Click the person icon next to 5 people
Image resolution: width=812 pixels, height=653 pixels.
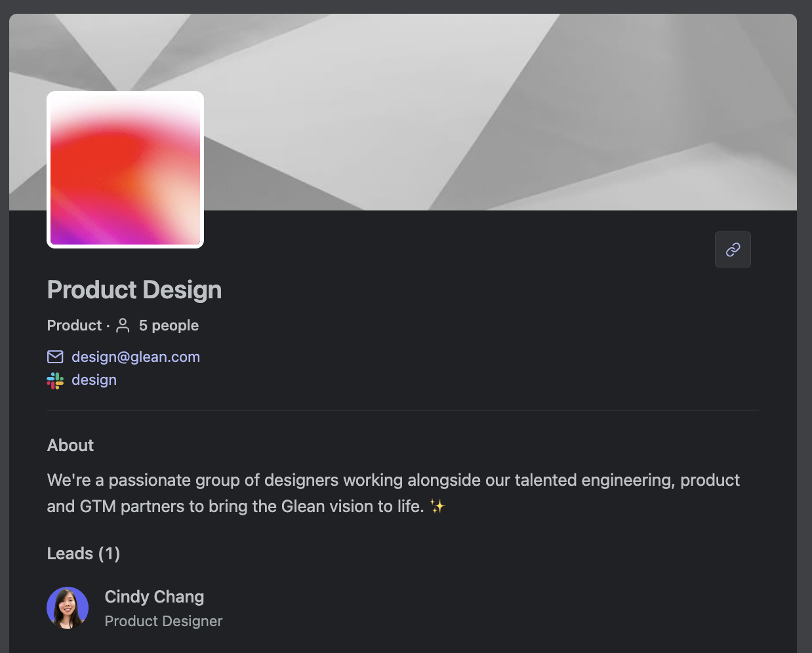pos(123,325)
